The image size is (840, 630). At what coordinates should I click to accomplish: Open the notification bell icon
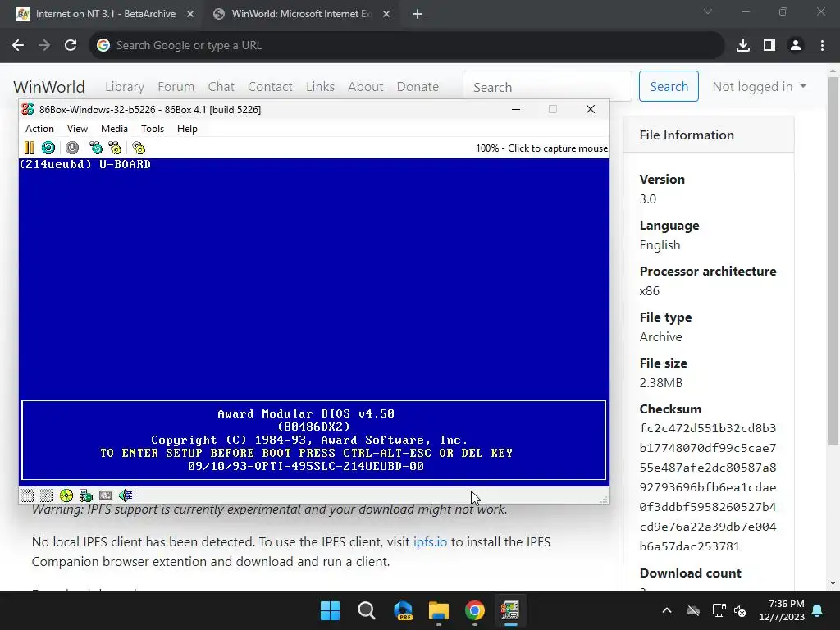(x=818, y=610)
